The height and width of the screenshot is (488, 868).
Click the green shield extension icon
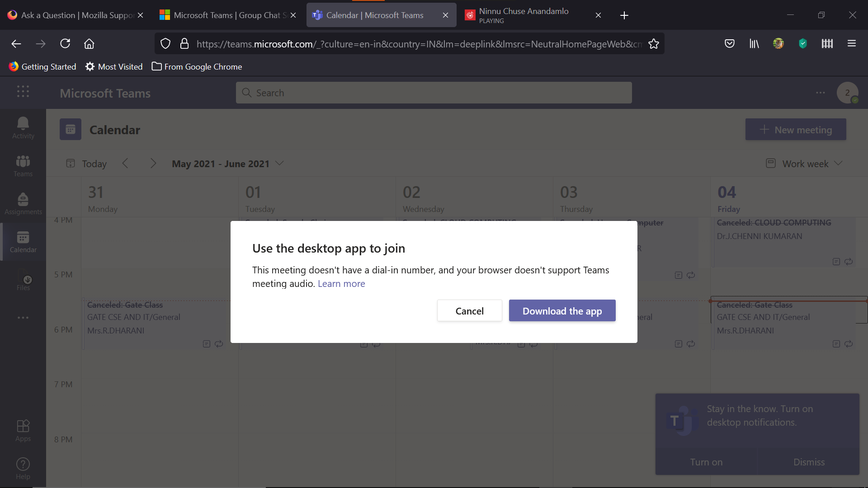coord(803,43)
